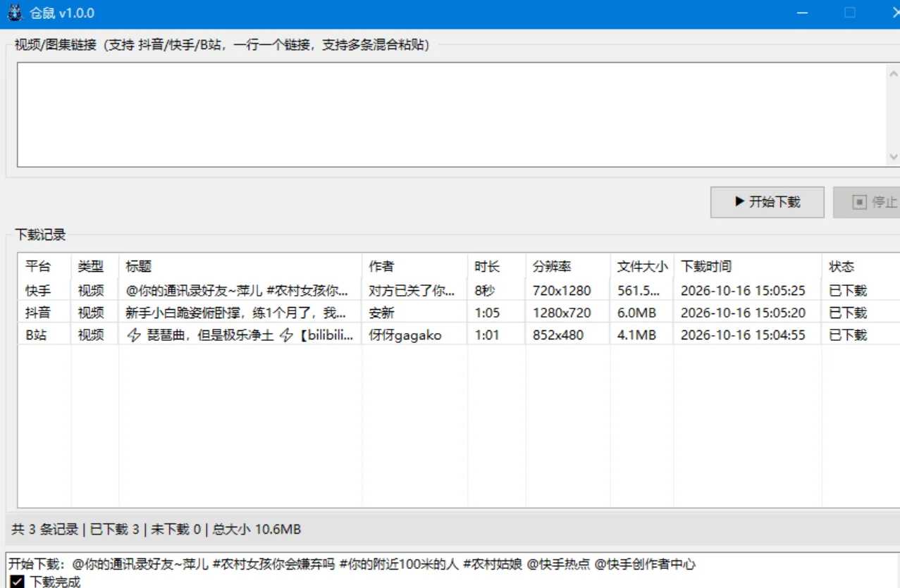900x588 pixels.
Task: Sort by the 平台 column header
Action: click(44, 266)
